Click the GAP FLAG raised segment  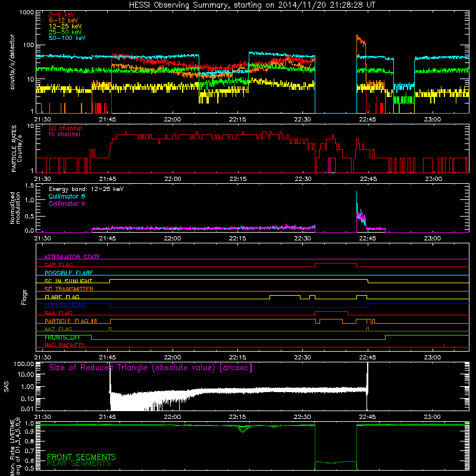pyautogui.click(x=336, y=264)
